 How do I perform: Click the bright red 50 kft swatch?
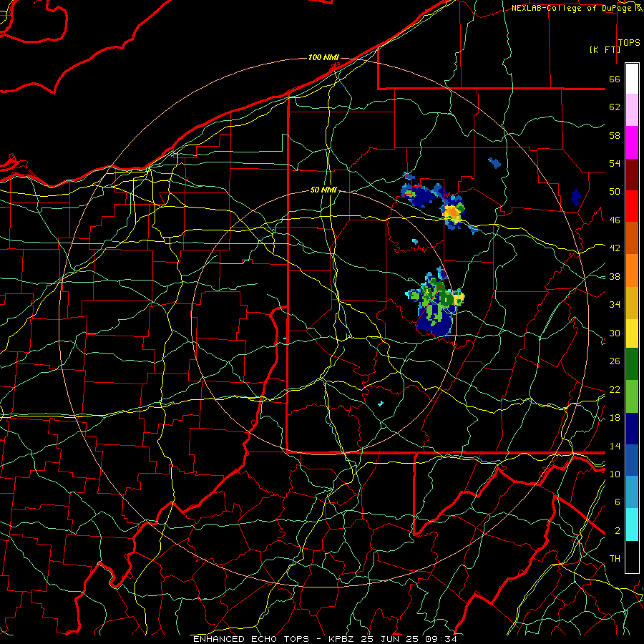point(632,206)
